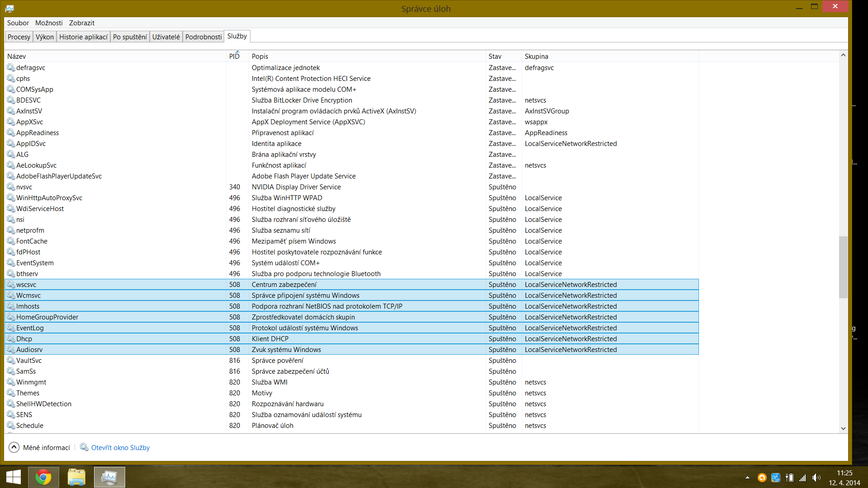Sort by the Stav column header

click(x=504, y=56)
